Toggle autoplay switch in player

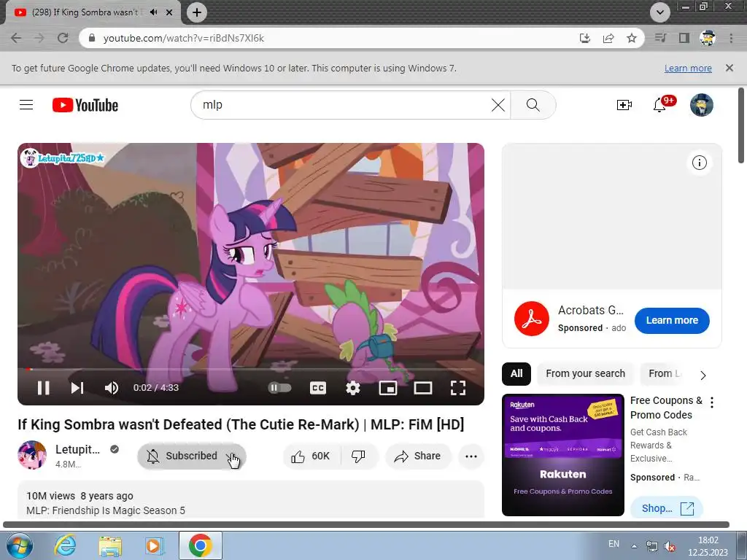pyautogui.click(x=279, y=388)
